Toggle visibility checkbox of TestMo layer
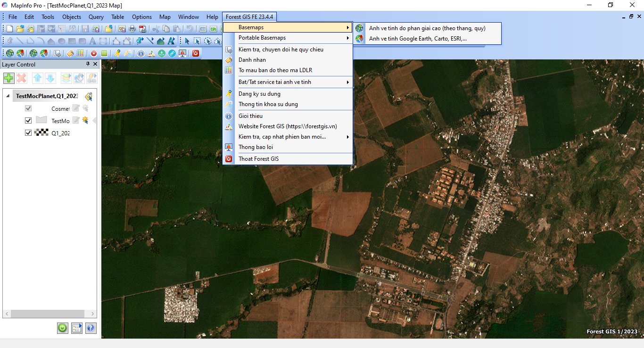This screenshot has height=348, width=644. [28, 121]
